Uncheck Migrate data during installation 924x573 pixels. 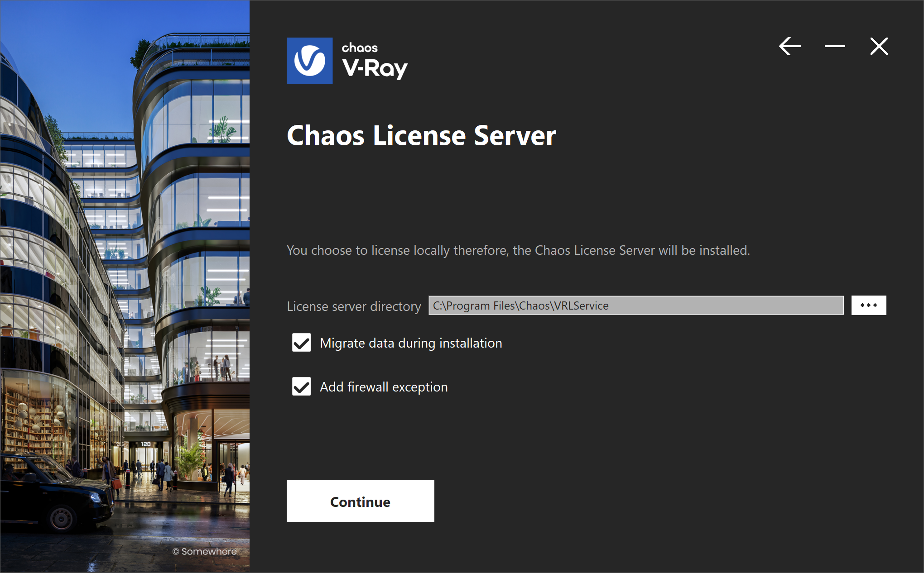pos(301,343)
